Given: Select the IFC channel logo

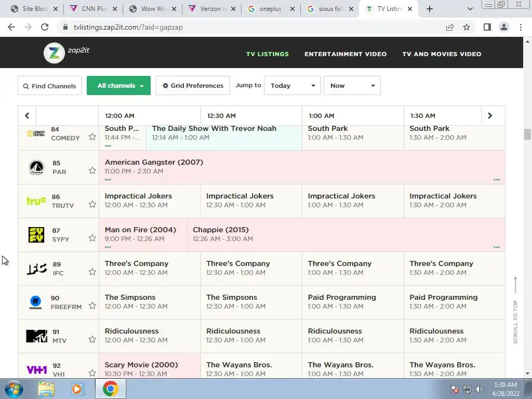Looking at the screenshot, I should (37, 269).
